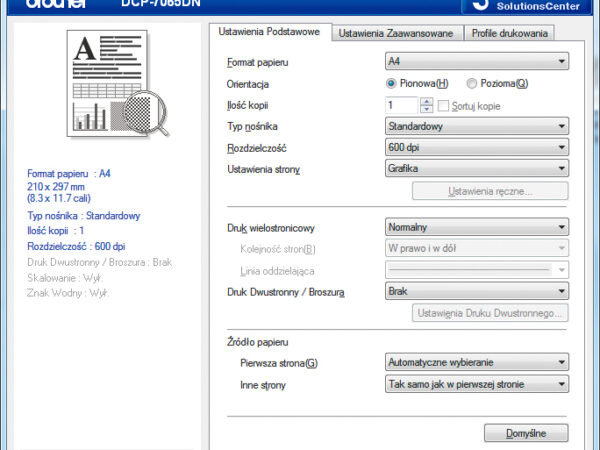Screen dimensions: 600x450
Task: Click the Ilość kopii number field
Action: pos(402,105)
